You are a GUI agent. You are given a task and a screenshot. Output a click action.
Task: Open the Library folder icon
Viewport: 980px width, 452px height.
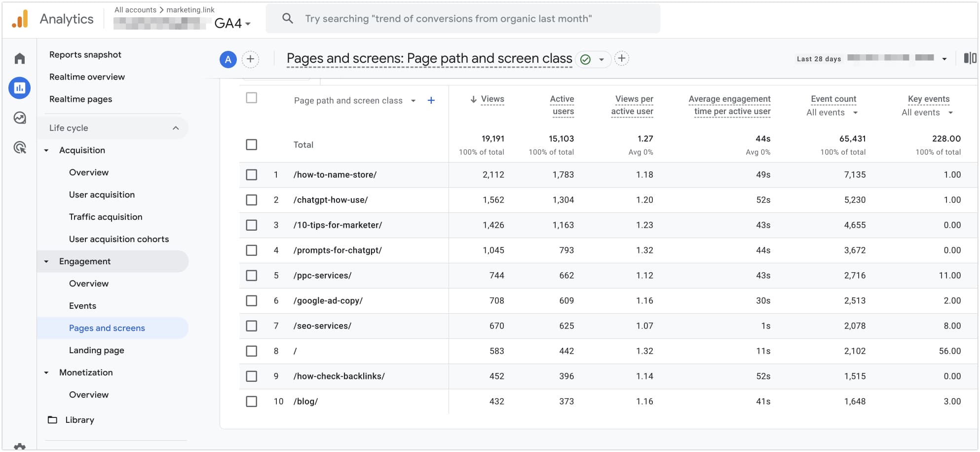click(x=52, y=419)
